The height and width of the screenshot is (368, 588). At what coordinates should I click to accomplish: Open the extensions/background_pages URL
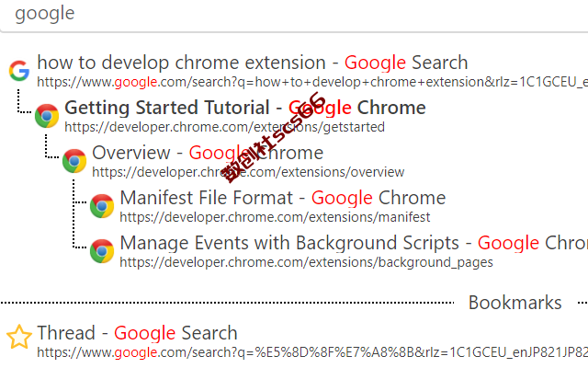pyautogui.click(x=306, y=262)
